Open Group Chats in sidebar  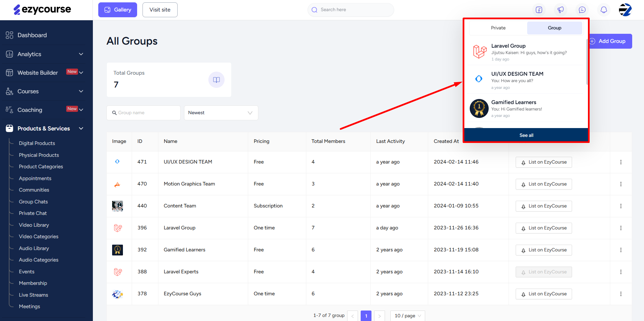click(33, 202)
